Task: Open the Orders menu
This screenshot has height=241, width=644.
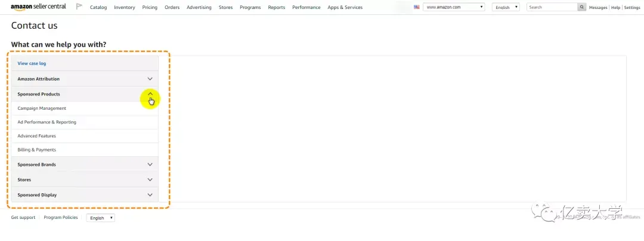Action: (172, 7)
